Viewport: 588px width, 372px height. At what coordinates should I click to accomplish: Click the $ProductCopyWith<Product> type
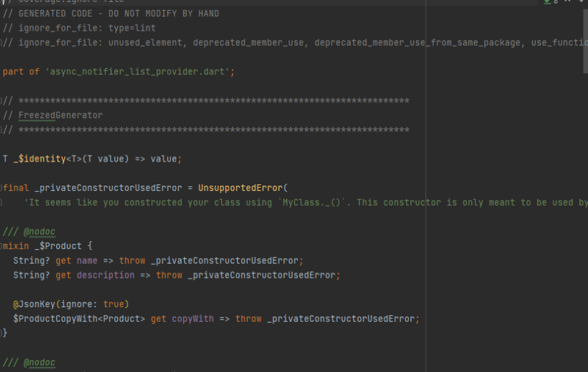(x=79, y=319)
